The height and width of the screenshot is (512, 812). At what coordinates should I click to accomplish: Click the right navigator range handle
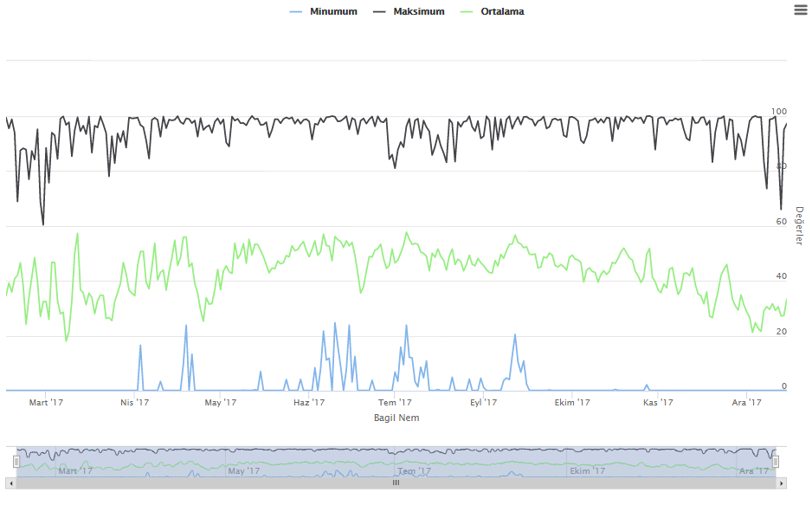(776, 462)
